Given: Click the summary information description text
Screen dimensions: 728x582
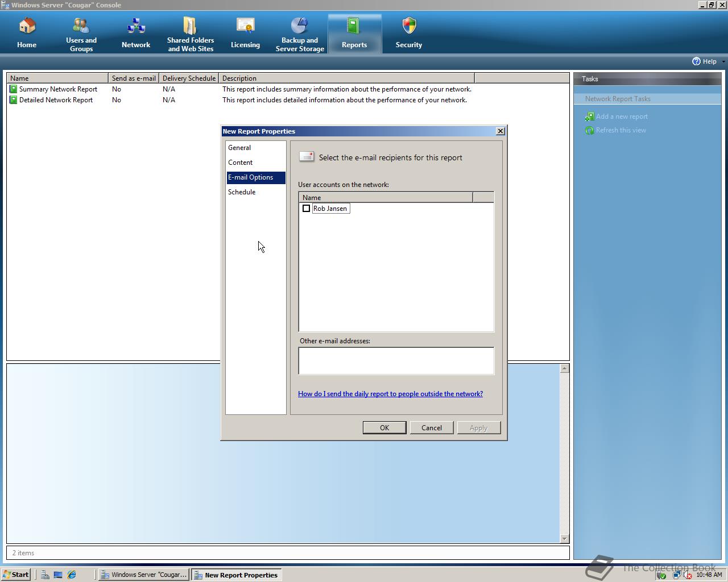Looking at the screenshot, I should (x=347, y=89).
